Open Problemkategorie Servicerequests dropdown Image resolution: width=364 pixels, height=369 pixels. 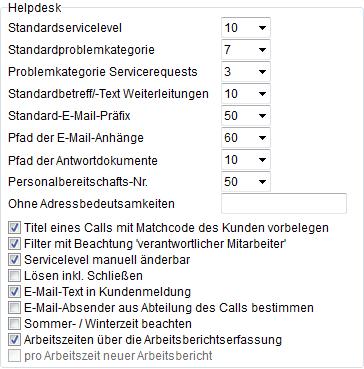[x=246, y=71]
